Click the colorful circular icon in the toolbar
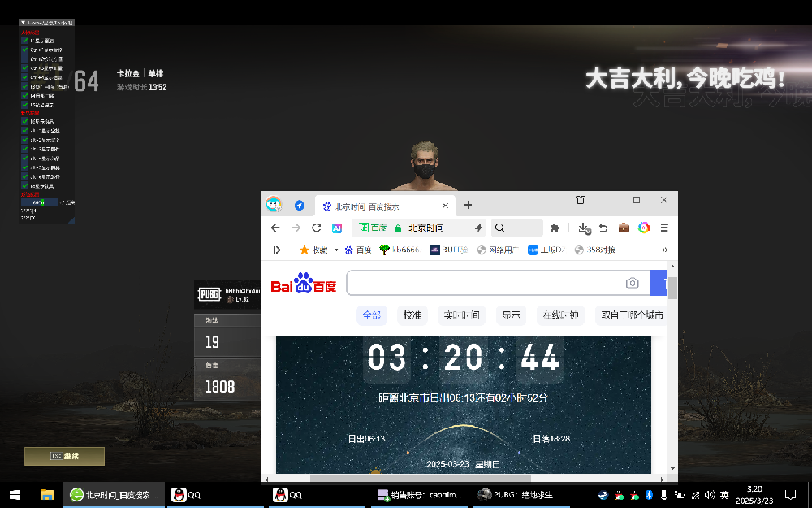Viewport: 812px width, 508px height. point(644,228)
